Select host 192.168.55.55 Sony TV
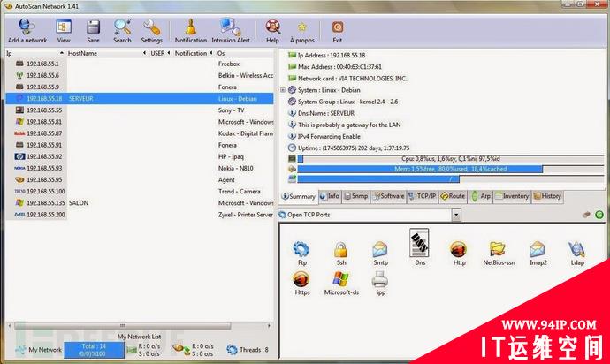 [140, 110]
